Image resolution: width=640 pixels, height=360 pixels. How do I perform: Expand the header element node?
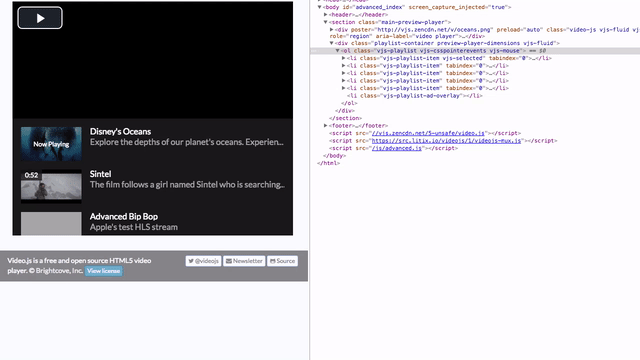pos(326,15)
